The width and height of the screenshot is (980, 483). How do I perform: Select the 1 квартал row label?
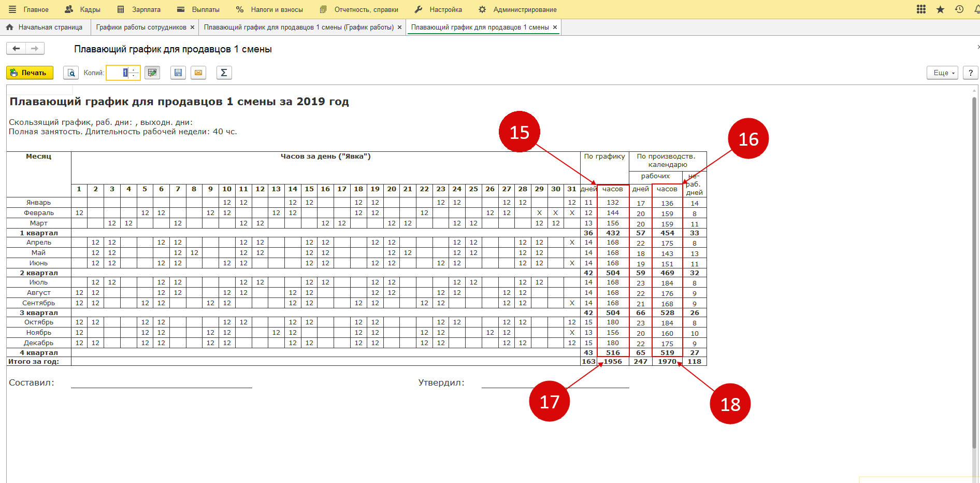click(39, 233)
